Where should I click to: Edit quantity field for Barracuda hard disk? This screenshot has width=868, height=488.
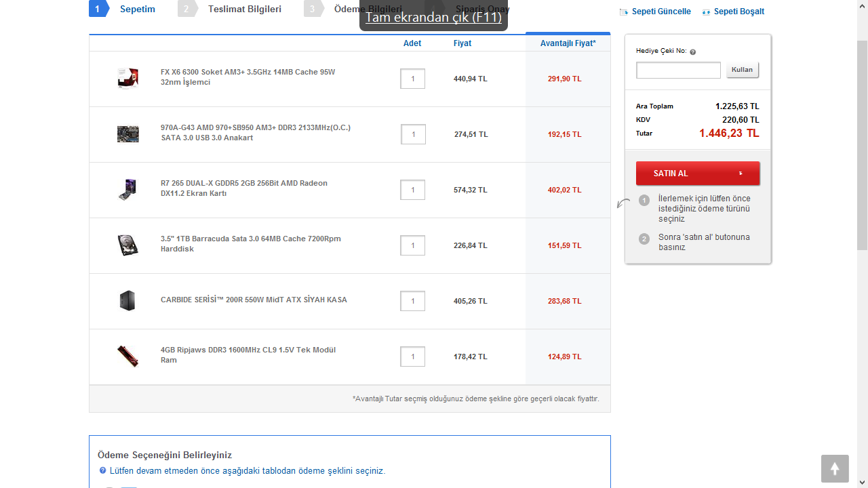tap(412, 245)
